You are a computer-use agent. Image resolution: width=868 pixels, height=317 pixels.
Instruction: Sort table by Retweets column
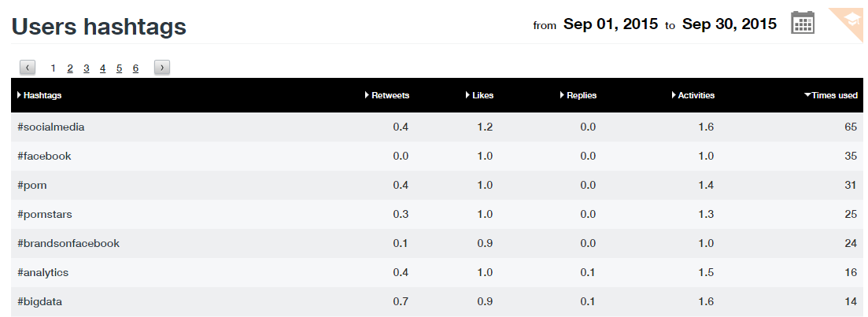pyautogui.click(x=390, y=95)
